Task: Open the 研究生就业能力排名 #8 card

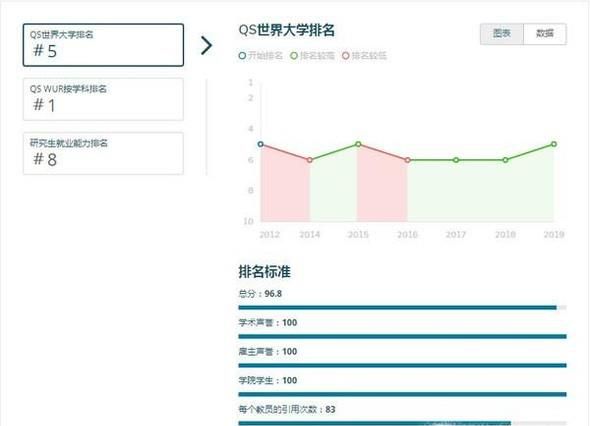Action: 103,154
